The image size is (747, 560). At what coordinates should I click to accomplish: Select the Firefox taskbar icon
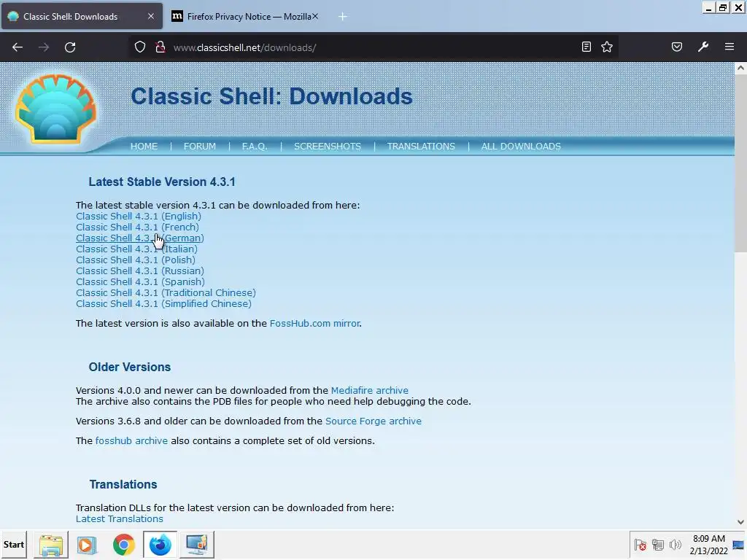[160, 545]
